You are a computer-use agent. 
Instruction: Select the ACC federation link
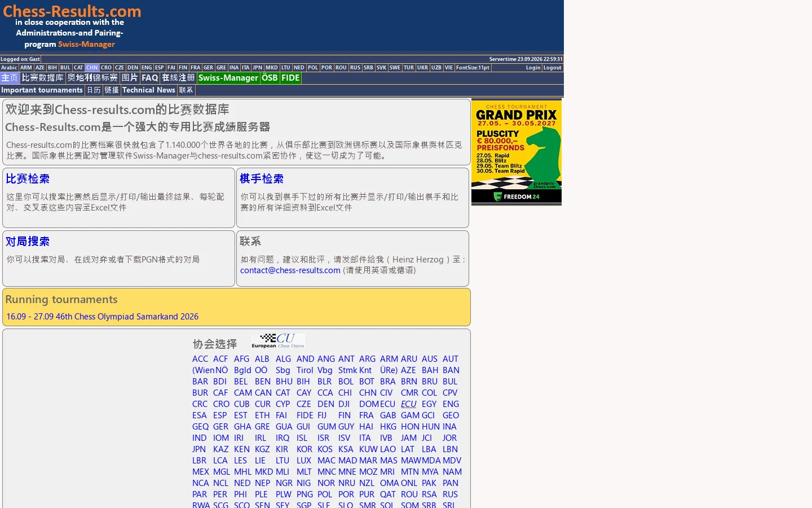(200, 359)
